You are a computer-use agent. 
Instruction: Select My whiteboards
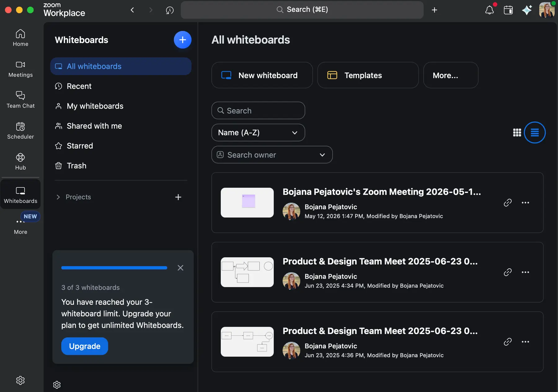121,106
